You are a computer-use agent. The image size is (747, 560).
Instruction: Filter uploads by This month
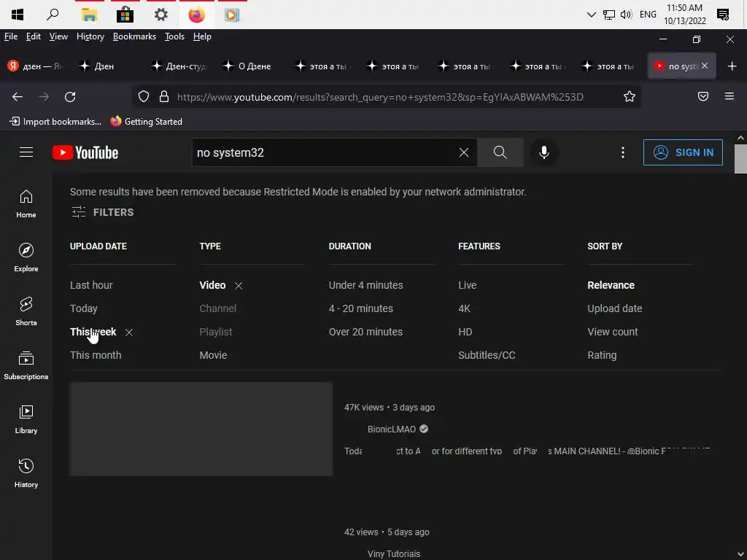[96, 355]
